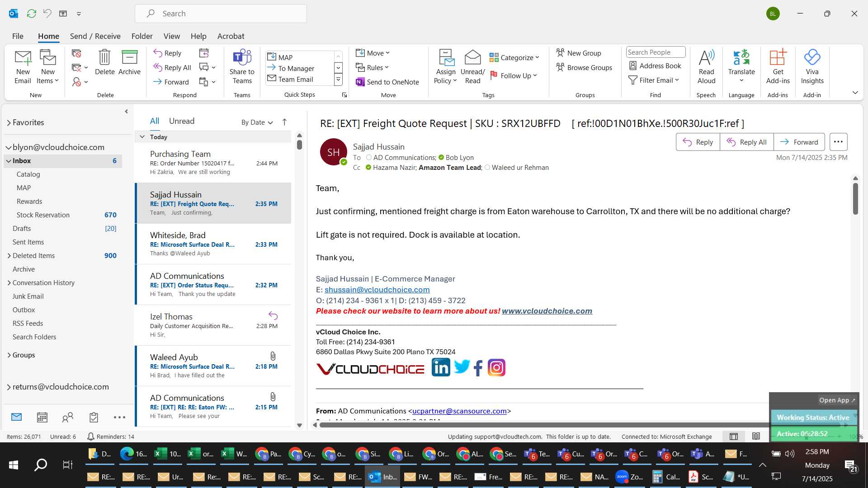Switch to Reading view in status bar
868x488 pixels.
tap(756, 436)
